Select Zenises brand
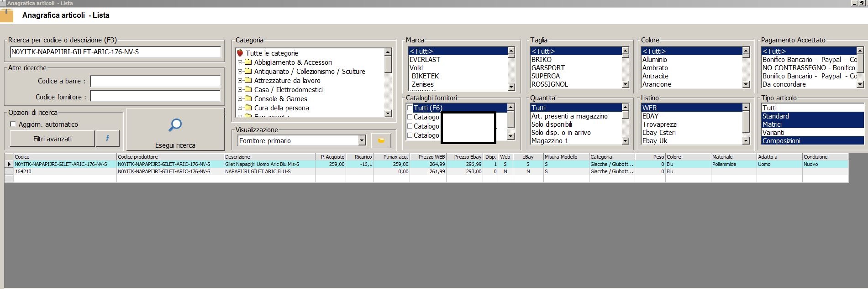868x289 pixels. tap(458, 84)
